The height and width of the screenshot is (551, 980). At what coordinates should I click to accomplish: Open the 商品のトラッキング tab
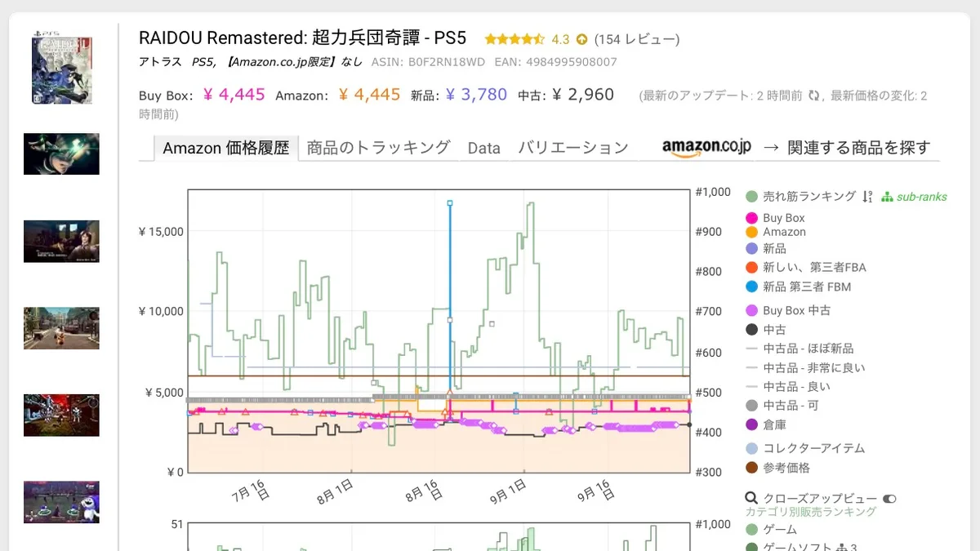coord(379,148)
